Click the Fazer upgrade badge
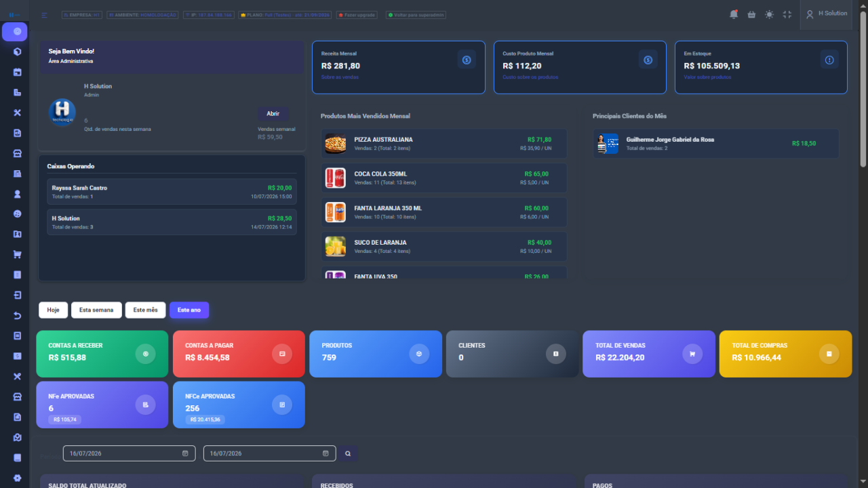The height and width of the screenshot is (488, 868). tap(357, 15)
